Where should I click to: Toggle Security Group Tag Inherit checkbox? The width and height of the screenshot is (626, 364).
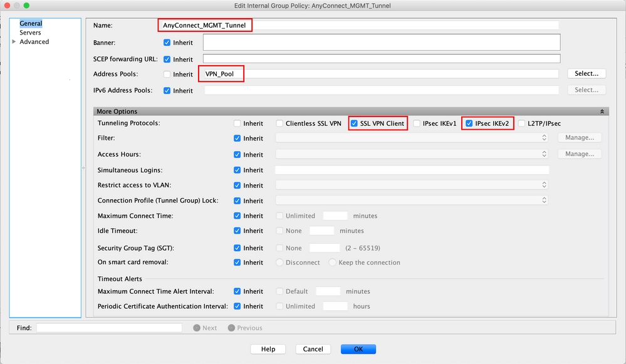237,248
